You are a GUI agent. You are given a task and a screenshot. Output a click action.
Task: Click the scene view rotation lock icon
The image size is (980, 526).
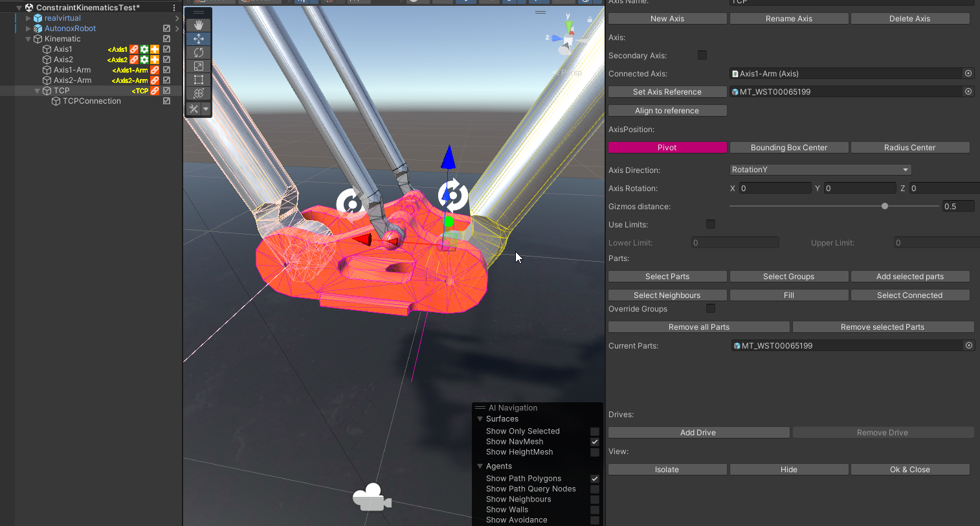[x=590, y=19]
